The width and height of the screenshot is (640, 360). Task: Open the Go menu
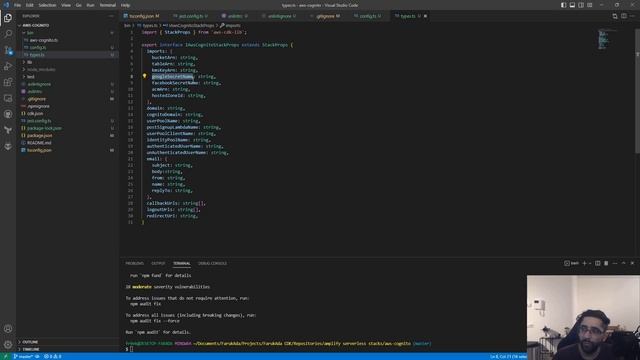[78, 5]
